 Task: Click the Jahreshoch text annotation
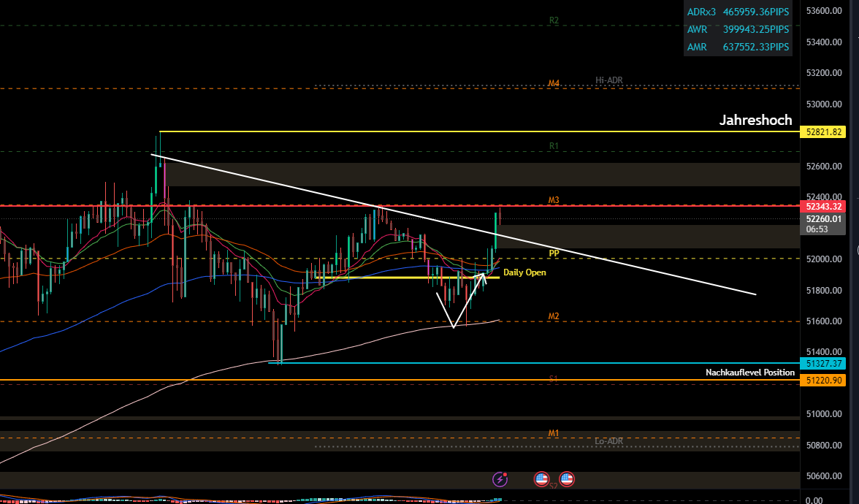pos(755,120)
